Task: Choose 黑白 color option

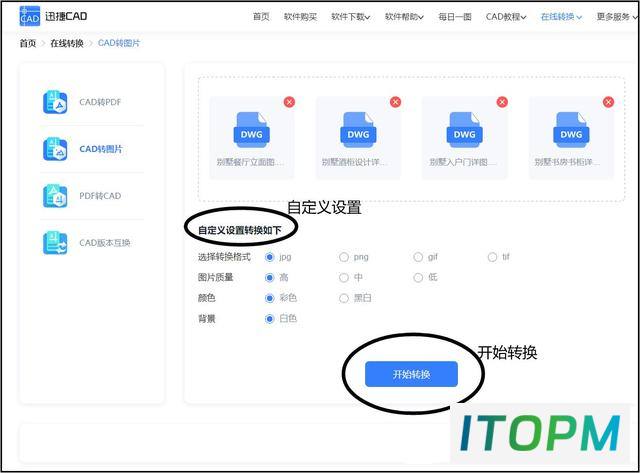Action: (344, 298)
